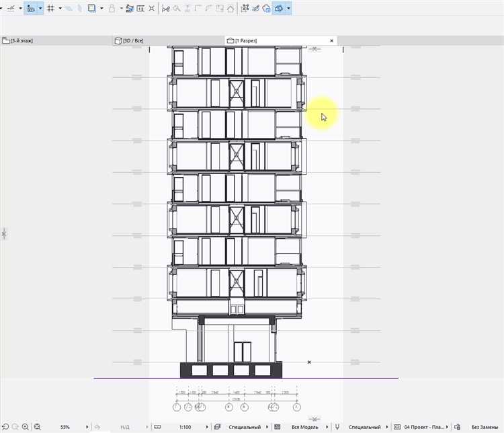Click the previous zoom icon in status bar

(x=5, y=427)
